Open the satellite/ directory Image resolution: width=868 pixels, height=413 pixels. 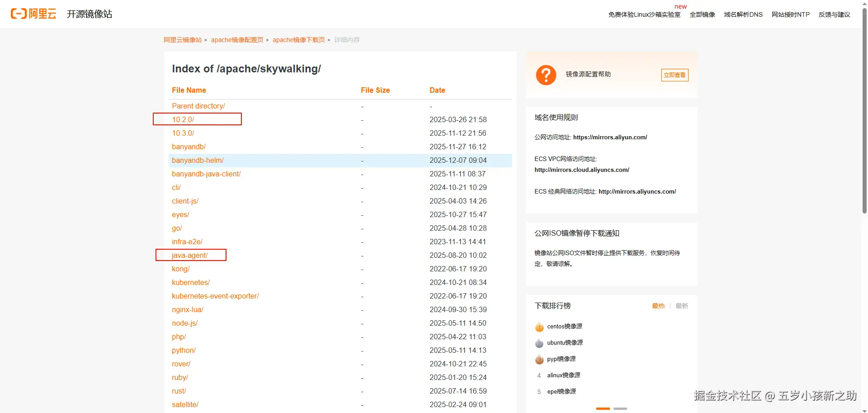(185, 404)
